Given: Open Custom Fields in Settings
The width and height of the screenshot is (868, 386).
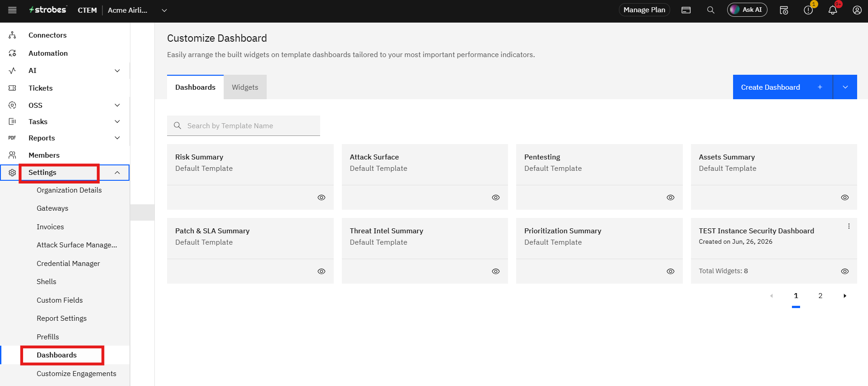Looking at the screenshot, I should coord(60,300).
